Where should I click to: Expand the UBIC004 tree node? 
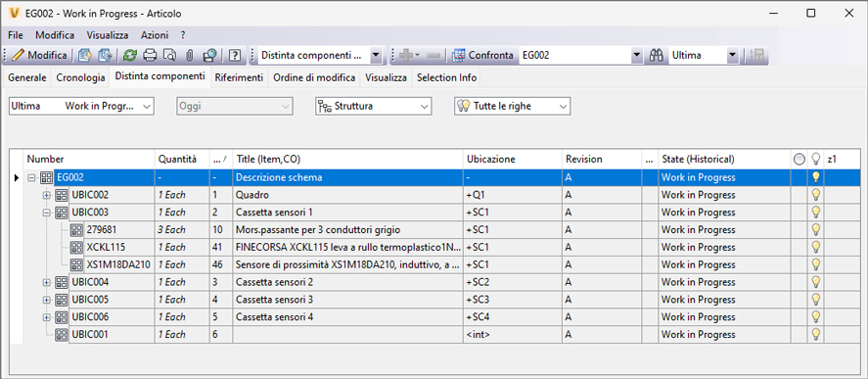pos(47,283)
